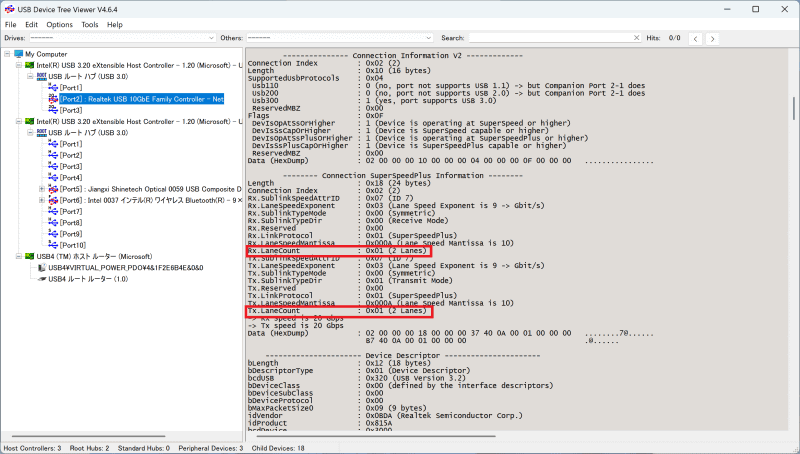The width and height of the screenshot is (800, 454).
Task: Click the tree pane horizontal scrollbar
Action: (x=88, y=437)
